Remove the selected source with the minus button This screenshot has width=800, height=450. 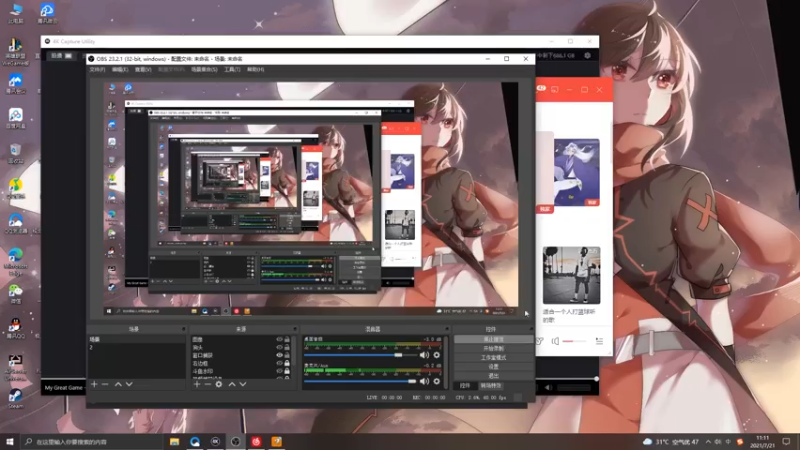pos(208,384)
